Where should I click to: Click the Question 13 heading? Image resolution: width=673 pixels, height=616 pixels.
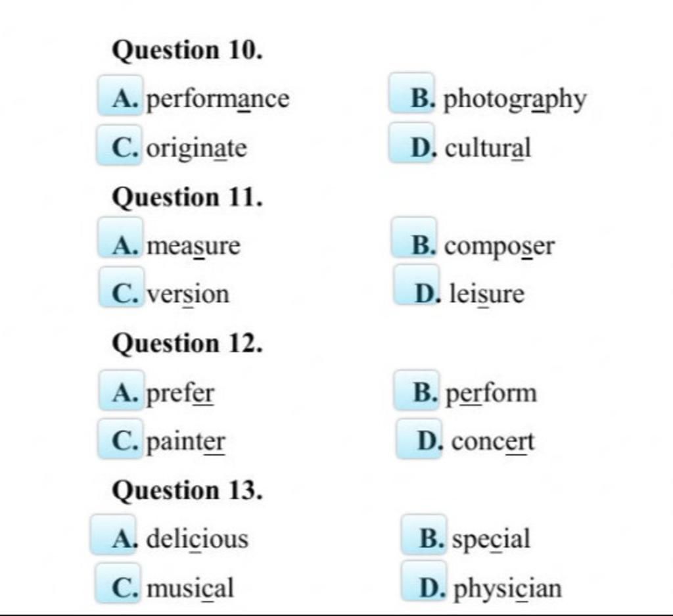tap(187, 490)
